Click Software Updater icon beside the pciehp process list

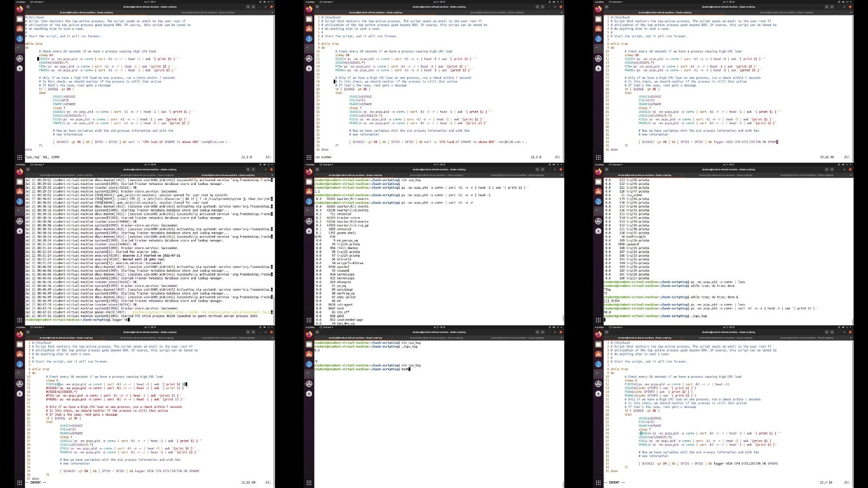pyautogui.click(x=598, y=221)
